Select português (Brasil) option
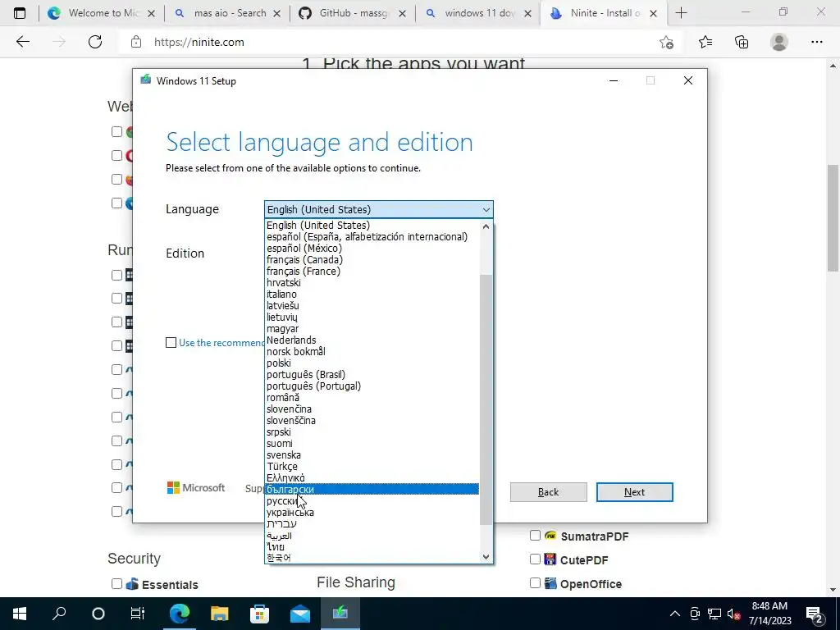Image resolution: width=840 pixels, height=630 pixels. coord(372,374)
